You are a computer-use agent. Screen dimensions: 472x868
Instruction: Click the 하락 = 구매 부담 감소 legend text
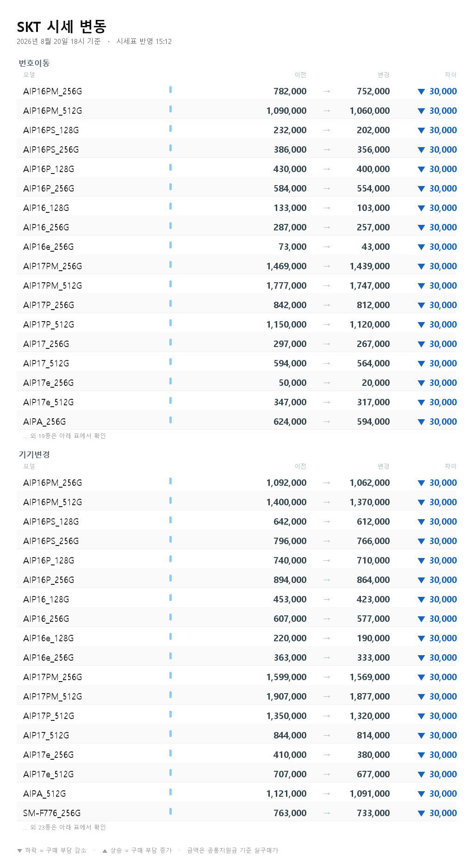(56, 850)
